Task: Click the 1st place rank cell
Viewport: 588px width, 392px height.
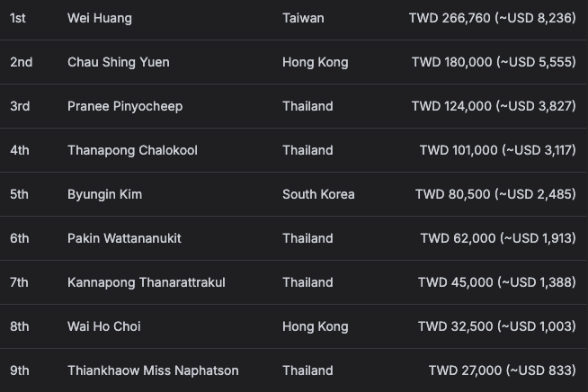Action: (x=18, y=18)
